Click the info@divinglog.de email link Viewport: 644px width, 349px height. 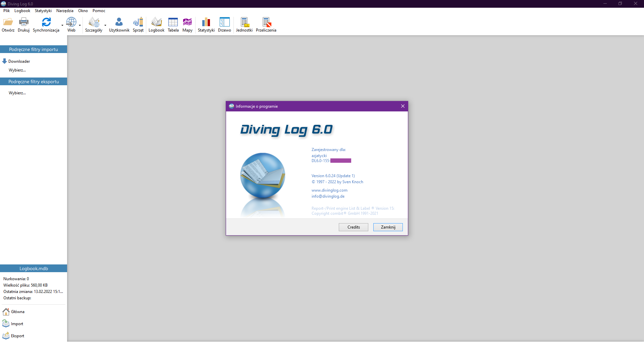pos(328,196)
